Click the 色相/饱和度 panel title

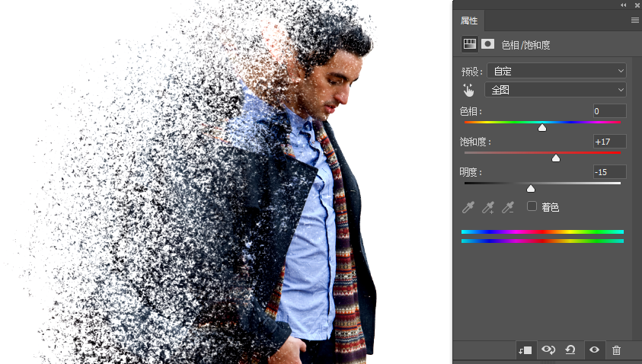pos(525,45)
